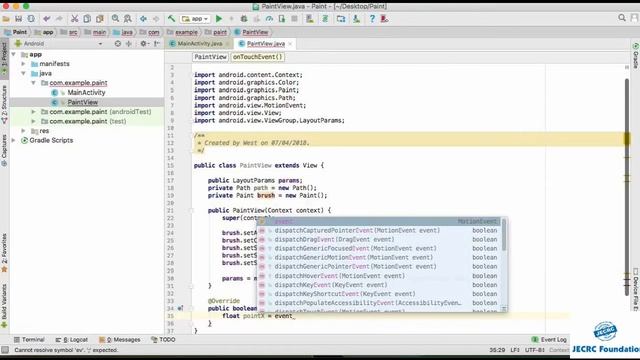
Task: Expand the res folder arrow
Action: [23, 131]
